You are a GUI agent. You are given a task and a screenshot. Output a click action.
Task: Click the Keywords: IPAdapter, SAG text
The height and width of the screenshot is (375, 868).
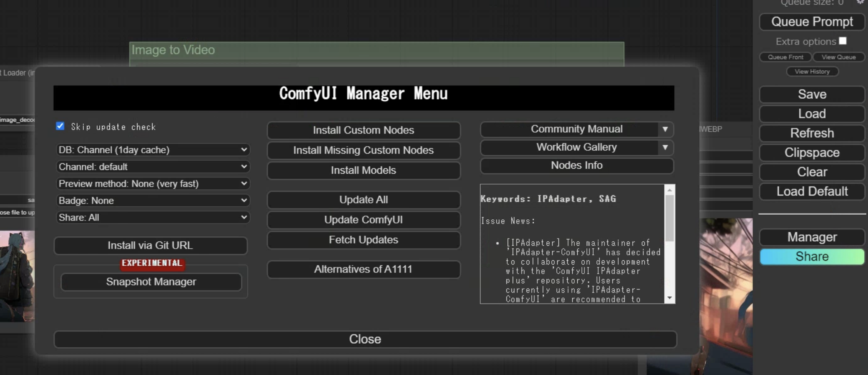(x=548, y=199)
